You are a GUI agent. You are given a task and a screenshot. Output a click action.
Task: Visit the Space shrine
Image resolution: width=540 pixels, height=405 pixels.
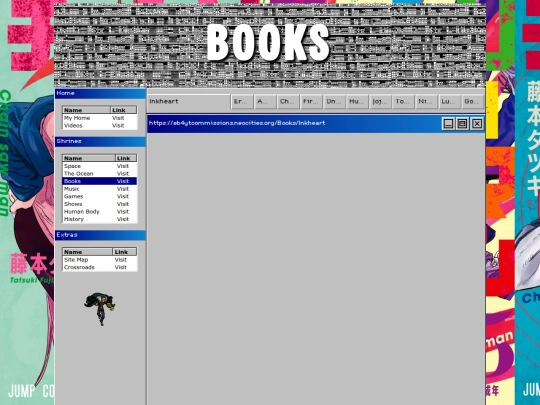[x=100, y=166]
